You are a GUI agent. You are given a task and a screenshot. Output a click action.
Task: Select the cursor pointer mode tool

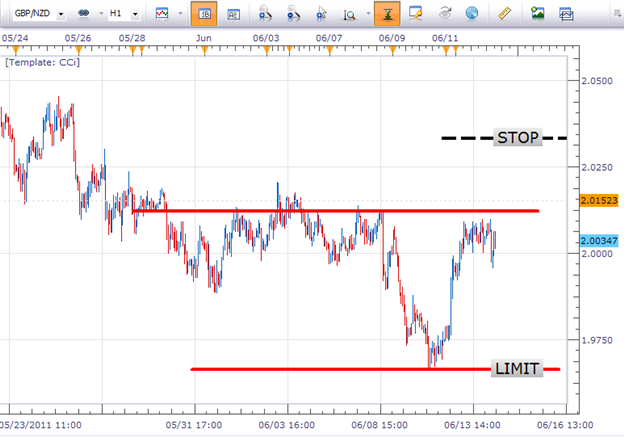click(322, 14)
